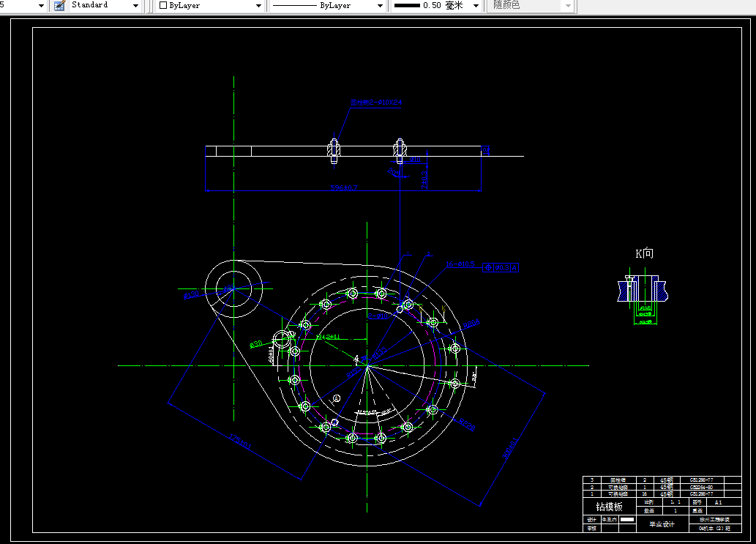Select the 16-ø10.5 hole callout
This screenshot has width=756, height=544.
pyautogui.click(x=460, y=264)
